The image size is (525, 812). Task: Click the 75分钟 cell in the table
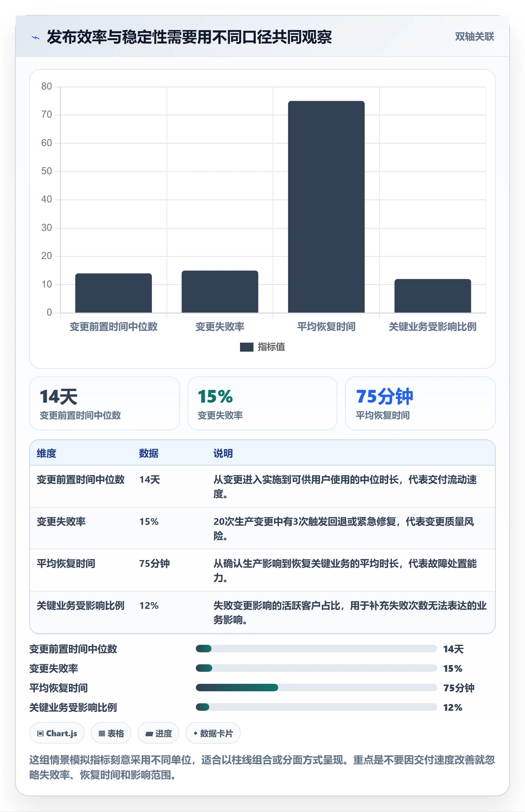pos(154,563)
